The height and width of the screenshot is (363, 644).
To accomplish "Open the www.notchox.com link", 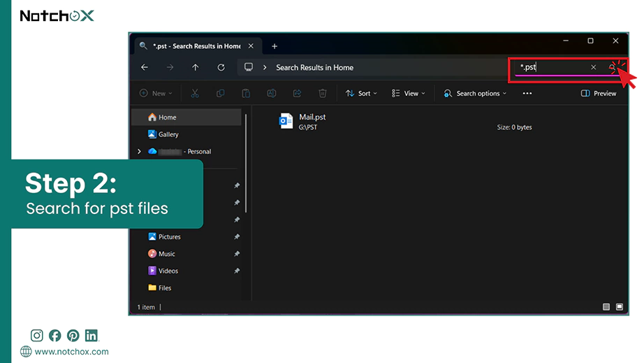I will click(x=71, y=352).
